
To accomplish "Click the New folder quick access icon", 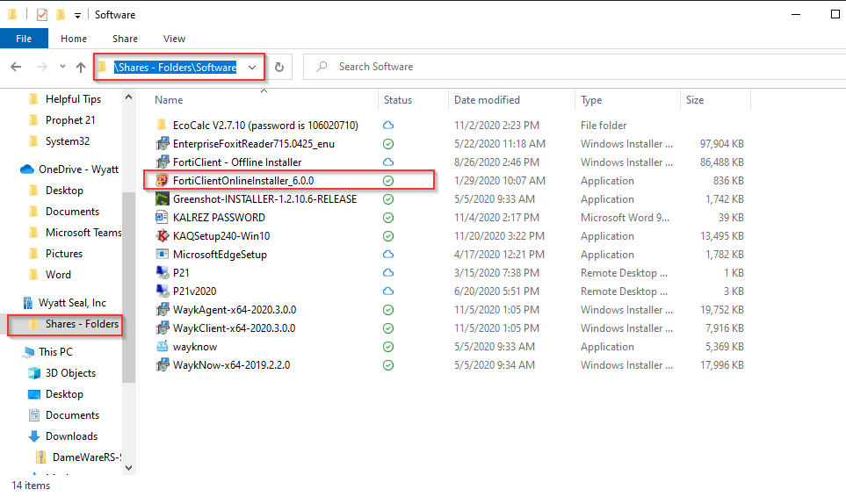I will point(61,15).
